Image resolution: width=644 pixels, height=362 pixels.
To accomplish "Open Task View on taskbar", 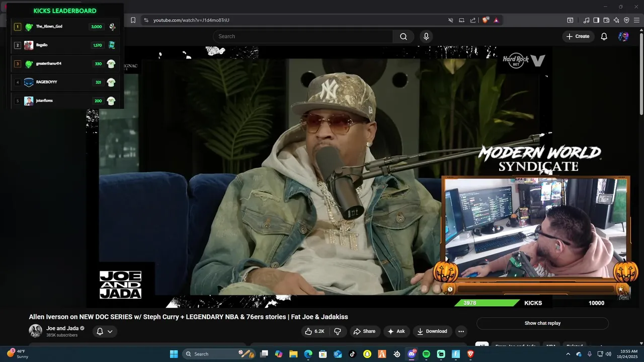I will (x=264, y=354).
